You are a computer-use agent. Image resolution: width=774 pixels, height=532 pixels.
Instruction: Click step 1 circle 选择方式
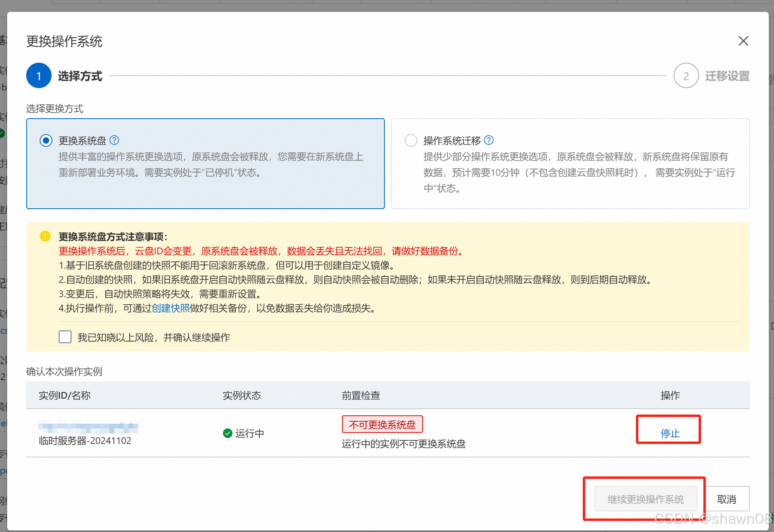[39, 76]
